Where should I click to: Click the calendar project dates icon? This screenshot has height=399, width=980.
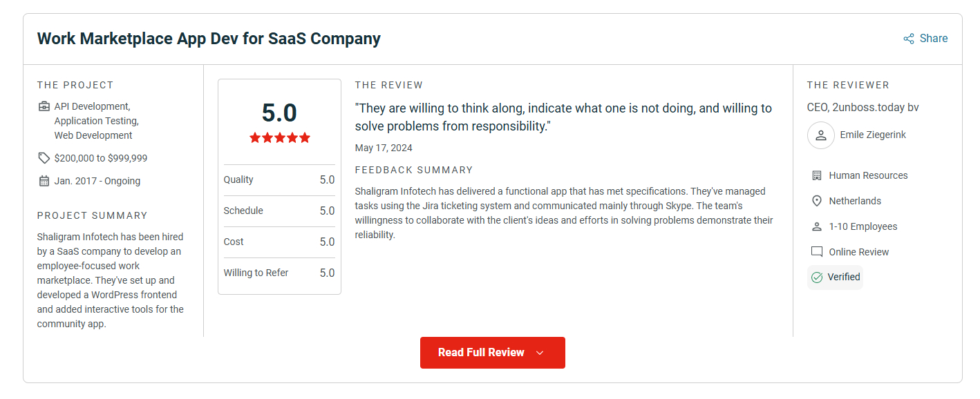[44, 181]
